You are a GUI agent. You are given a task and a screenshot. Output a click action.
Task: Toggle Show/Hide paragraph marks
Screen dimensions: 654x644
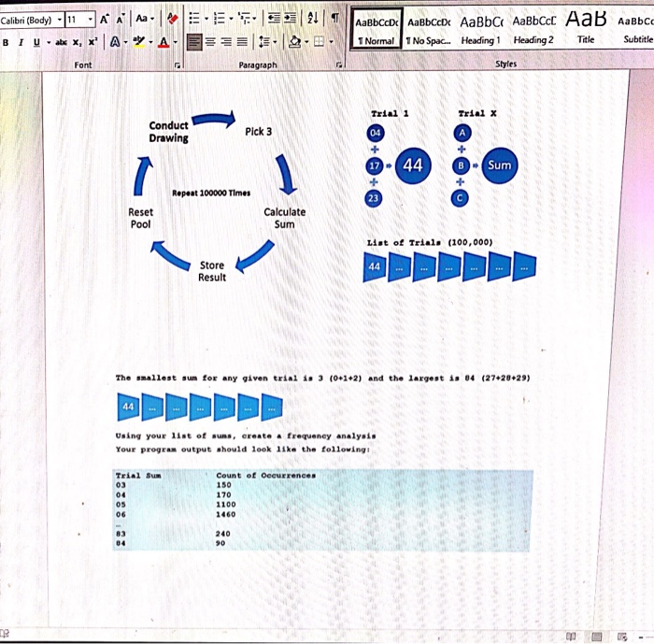point(334,18)
